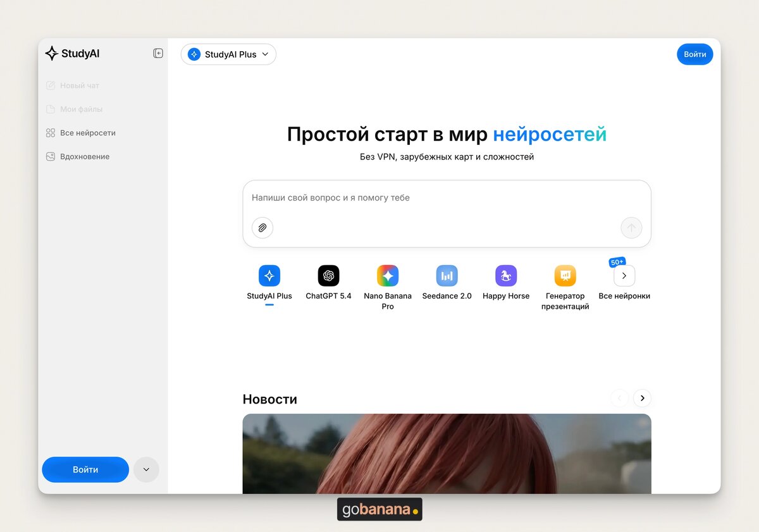Viewport: 759px width, 532px height.
Task: Click the Nano Banana Pro label
Action: (388, 301)
